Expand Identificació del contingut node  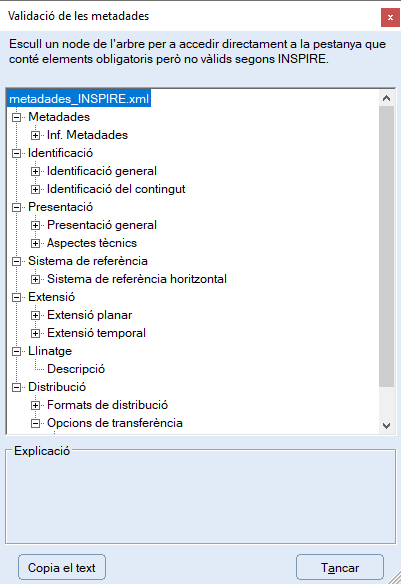pyautogui.click(x=35, y=189)
